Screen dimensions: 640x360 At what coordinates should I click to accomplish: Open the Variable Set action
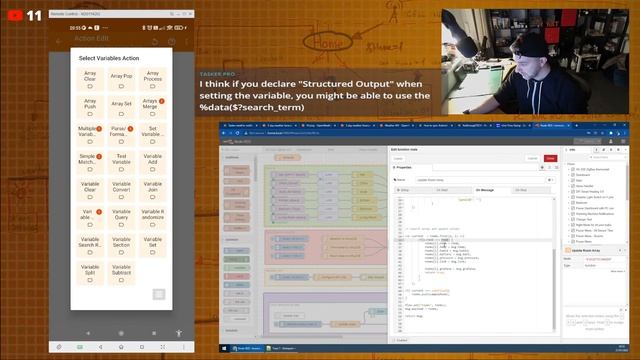click(152, 246)
